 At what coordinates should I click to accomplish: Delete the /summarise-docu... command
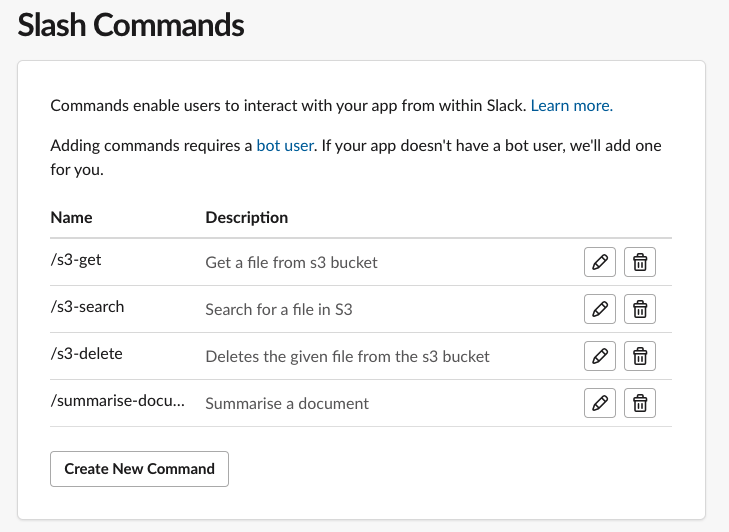tap(640, 403)
